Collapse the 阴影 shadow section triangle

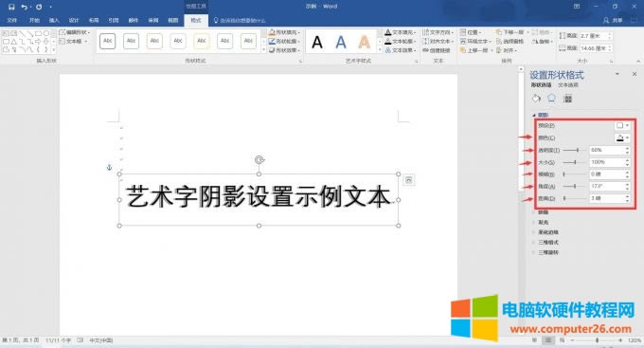click(x=534, y=115)
